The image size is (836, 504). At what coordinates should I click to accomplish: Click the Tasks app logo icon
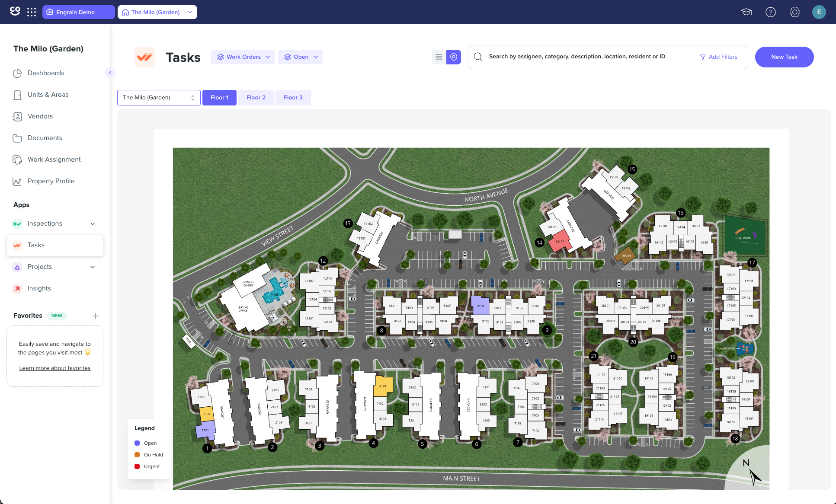145,57
